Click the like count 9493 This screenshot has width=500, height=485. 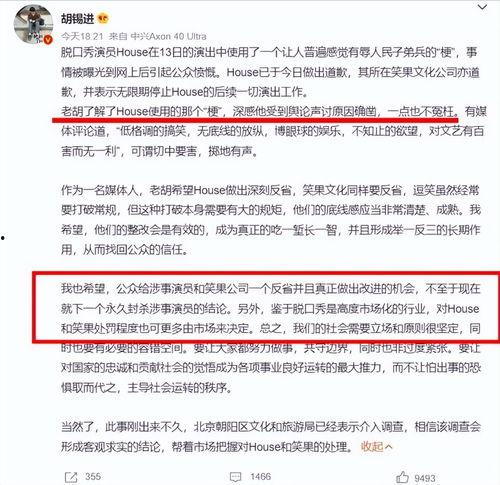pos(425,478)
